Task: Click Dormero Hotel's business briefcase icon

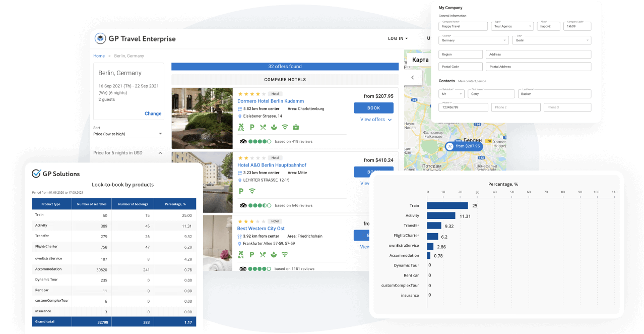Action: point(296,127)
